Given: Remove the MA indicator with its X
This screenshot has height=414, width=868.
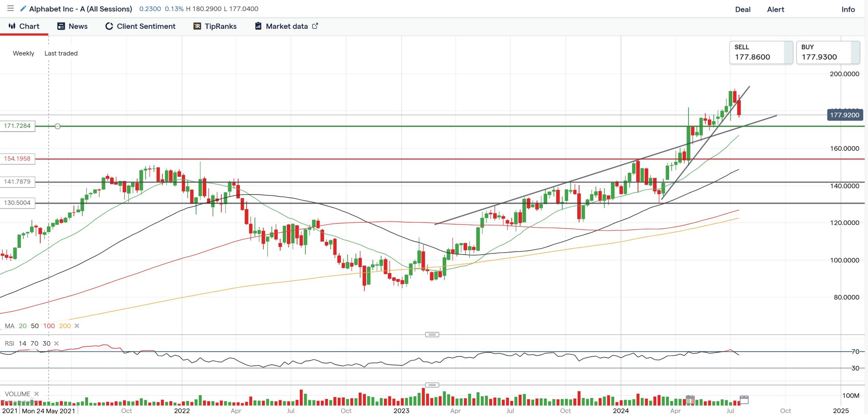Looking at the screenshot, I should point(77,326).
